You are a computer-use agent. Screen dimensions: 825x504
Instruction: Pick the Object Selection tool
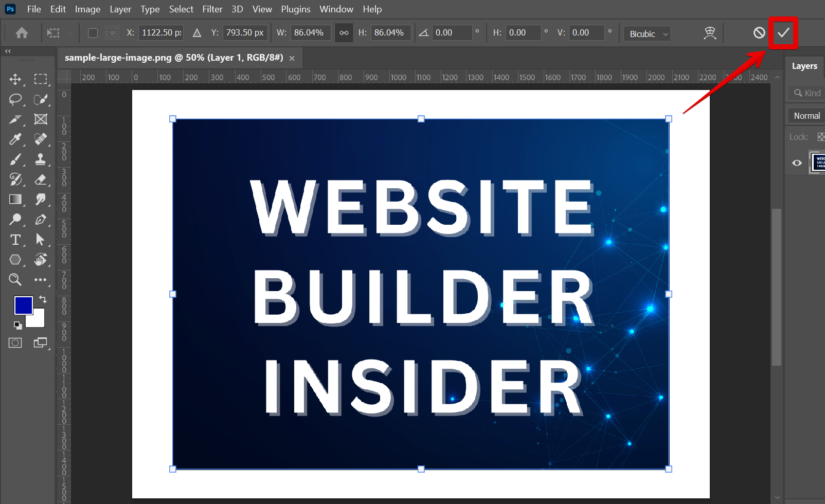(x=41, y=99)
